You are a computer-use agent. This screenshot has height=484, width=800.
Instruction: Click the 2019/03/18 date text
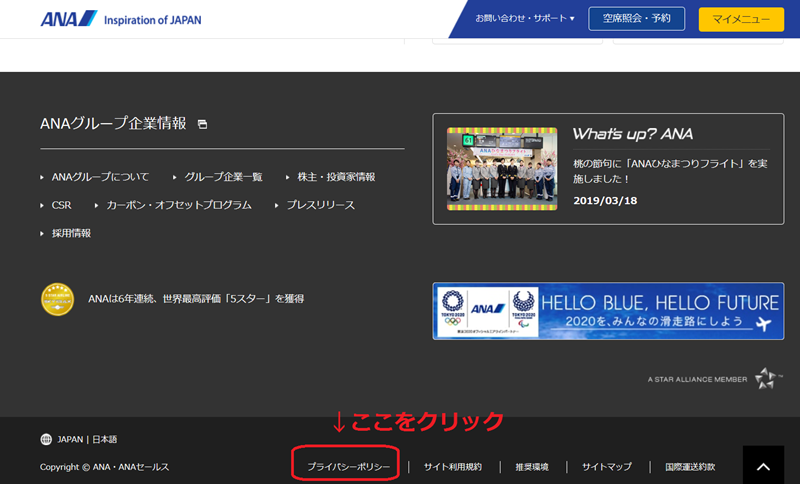click(605, 200)
